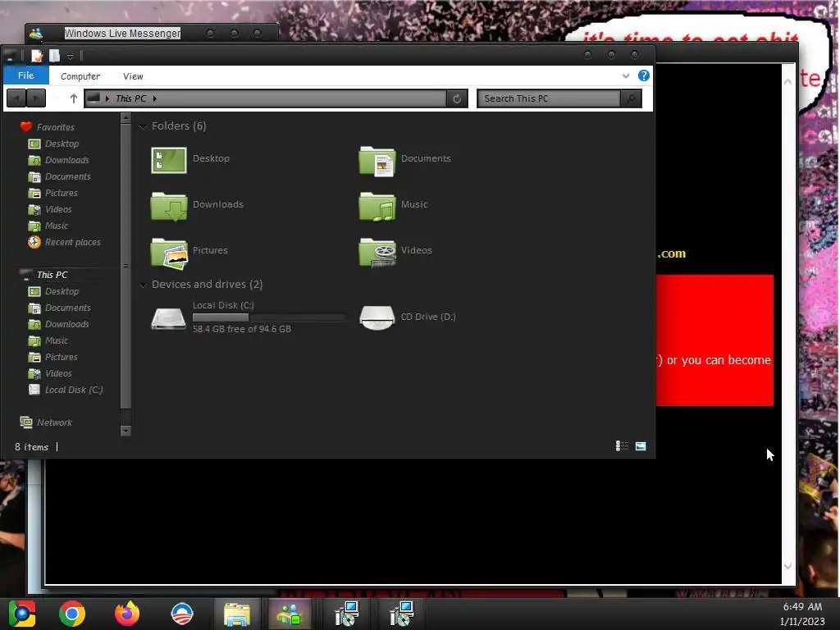
Task: Go back with the back arrow
Action: (x=16, y=98)
